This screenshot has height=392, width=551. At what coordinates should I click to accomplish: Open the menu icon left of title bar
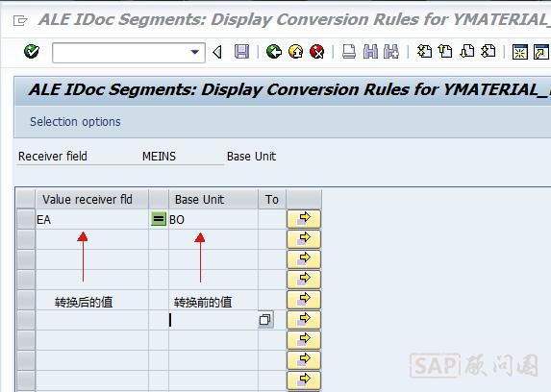click(x=20, y=20)
